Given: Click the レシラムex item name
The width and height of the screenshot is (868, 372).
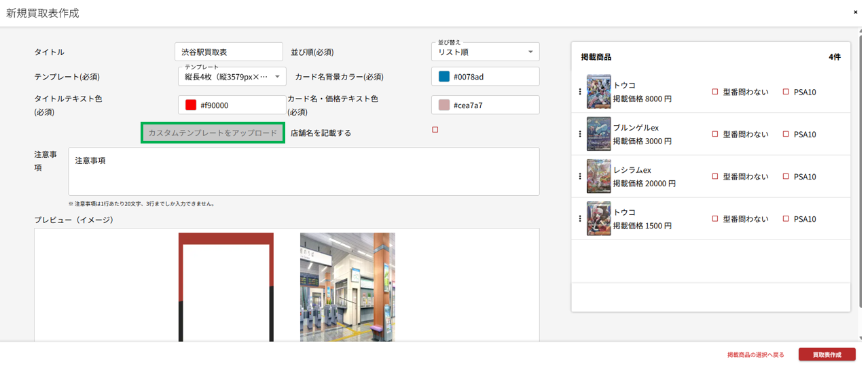Looking at the screenshot, I should [x=632, y=170].
